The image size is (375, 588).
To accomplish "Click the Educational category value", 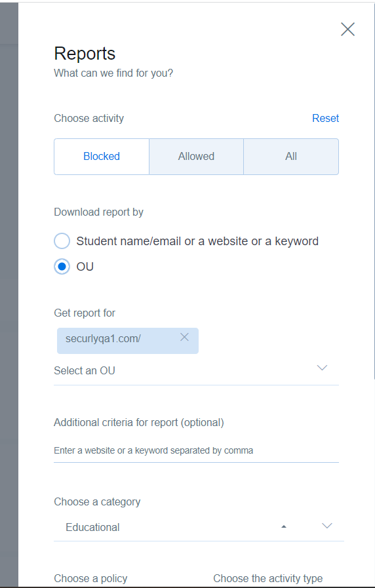I will pyautogui.click(x=92, y=527).
